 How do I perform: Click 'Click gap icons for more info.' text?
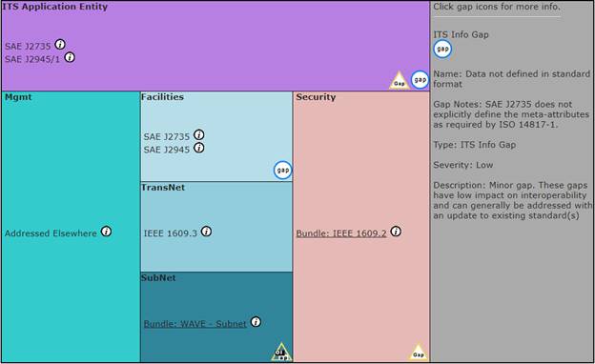click(497, 7)
